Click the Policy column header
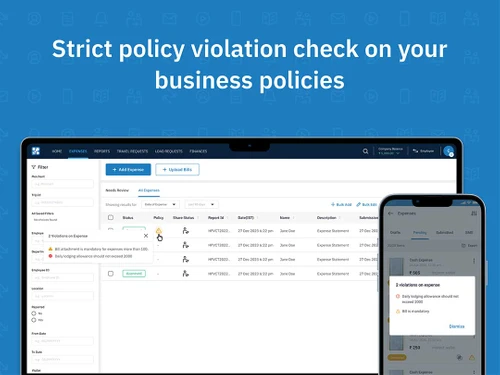 [158, 218]
